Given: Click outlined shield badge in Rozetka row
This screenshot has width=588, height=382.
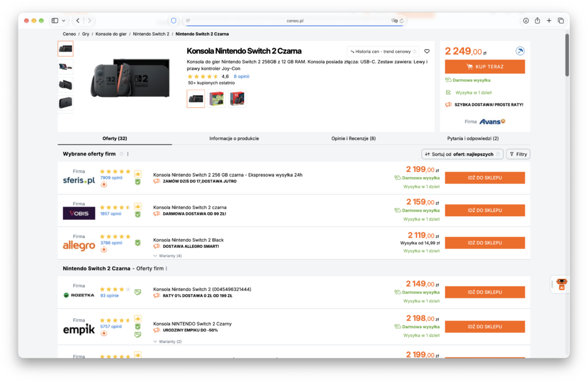Looking at the screenshot, I should (138, 292).
